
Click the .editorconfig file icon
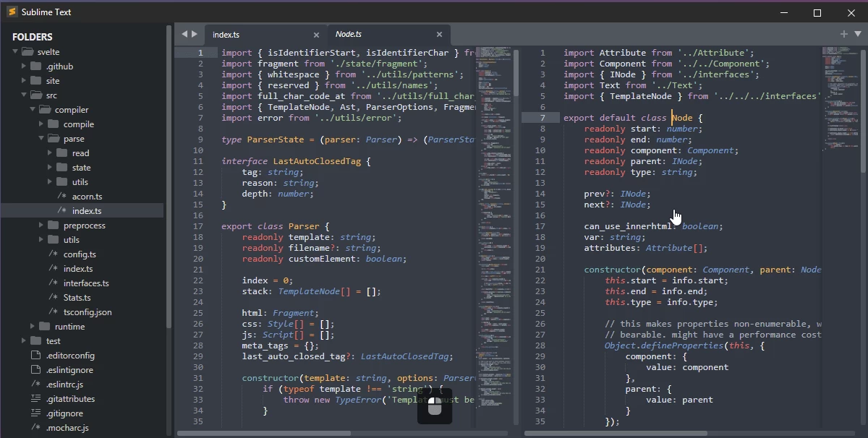[35, 356]
